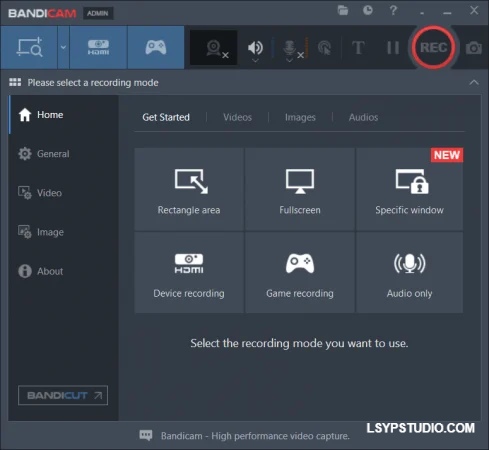Open the Image settings section

tap(63, 232)
